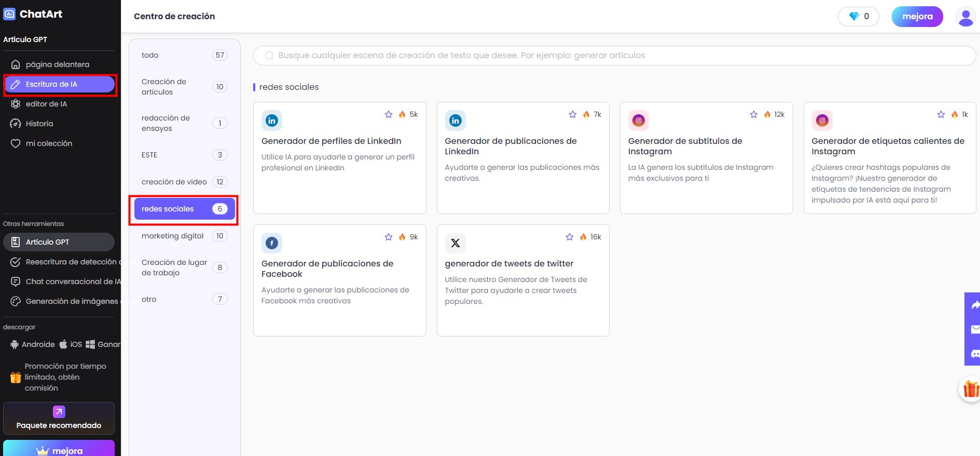Click the top-right mejora button
This screenshot has width=980, height=456.
click(917, 17)
